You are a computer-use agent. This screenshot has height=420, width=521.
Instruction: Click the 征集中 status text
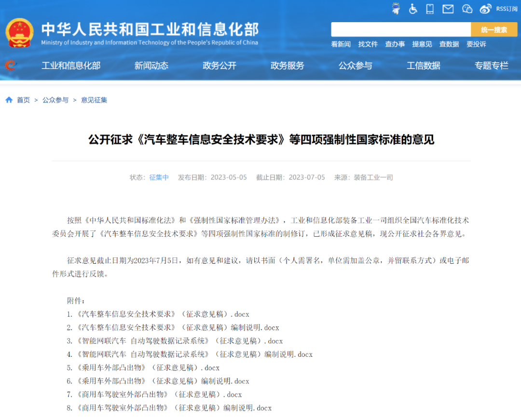coord(159,177)
